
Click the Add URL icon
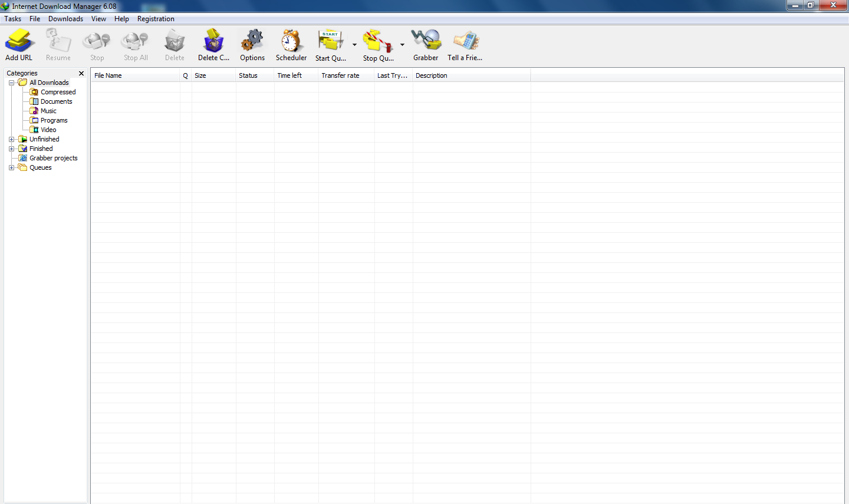(19, 41)
